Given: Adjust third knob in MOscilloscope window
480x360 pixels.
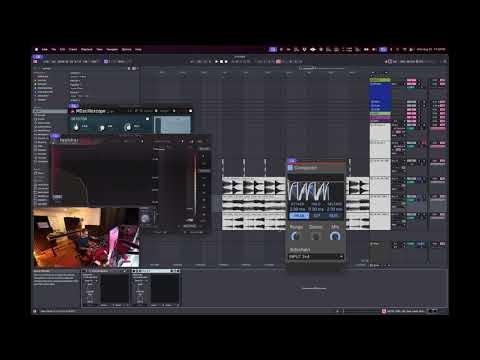Looking at the screenshot, I should (128, 127).
